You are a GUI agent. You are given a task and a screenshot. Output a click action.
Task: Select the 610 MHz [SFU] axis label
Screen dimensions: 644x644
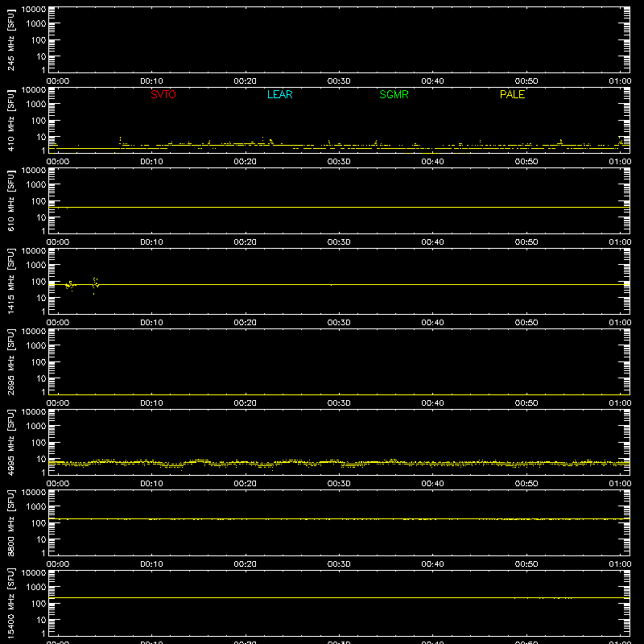pos(10,200)
